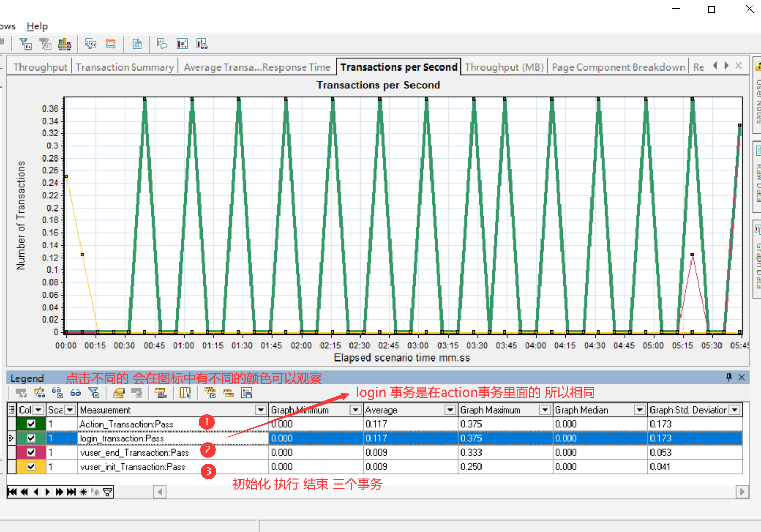Click the graph arrow annotation icon
The width and height of the screenshot is (761, 532).
182,44
